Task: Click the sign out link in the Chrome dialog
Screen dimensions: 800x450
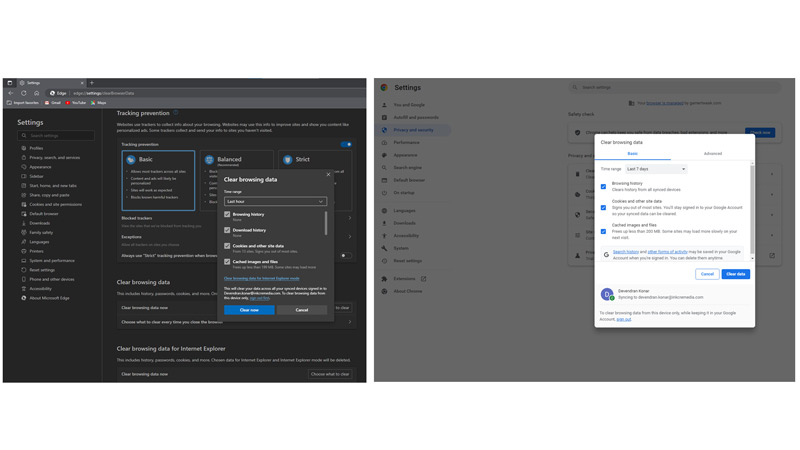Action: point(623,319)
